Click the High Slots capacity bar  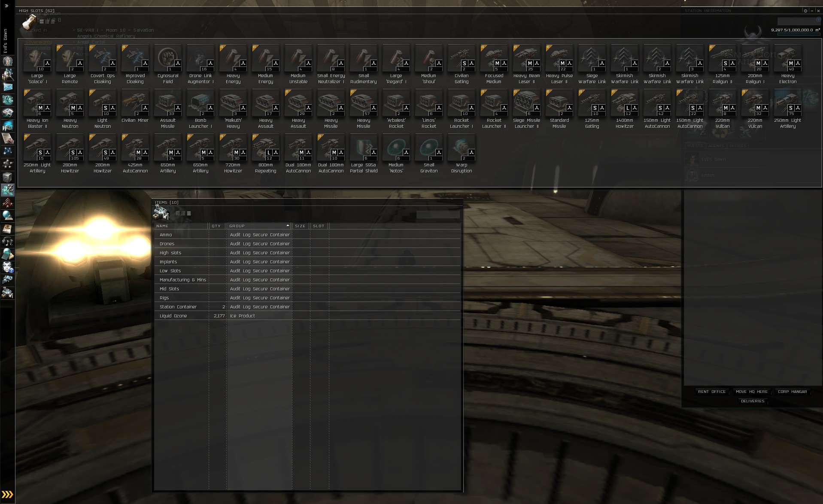coord(799,34)
